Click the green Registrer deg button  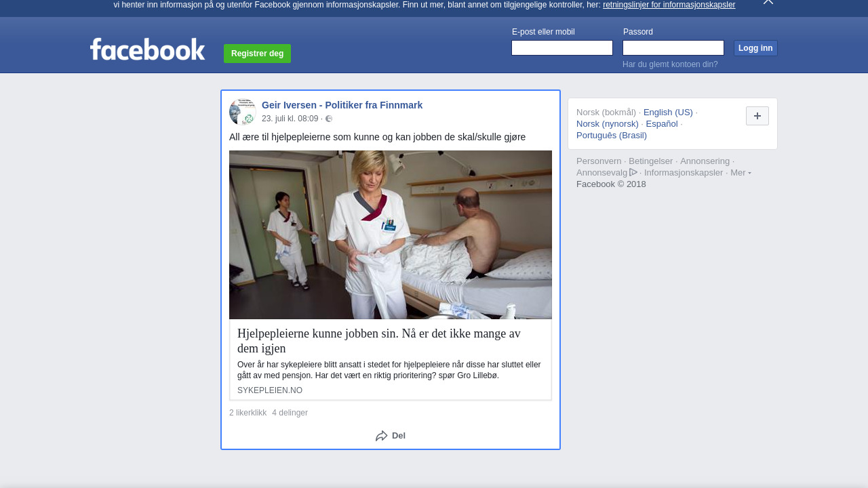click(257, 54)
